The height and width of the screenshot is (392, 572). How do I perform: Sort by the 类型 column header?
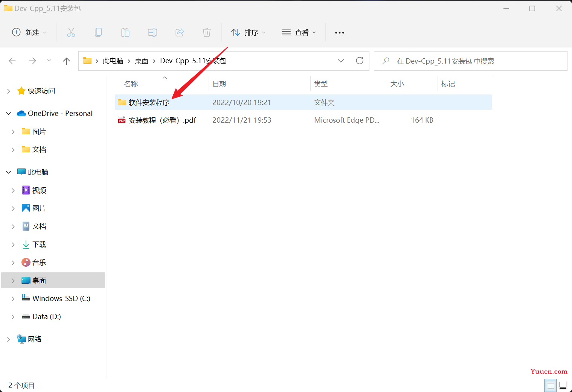point(321,84)
